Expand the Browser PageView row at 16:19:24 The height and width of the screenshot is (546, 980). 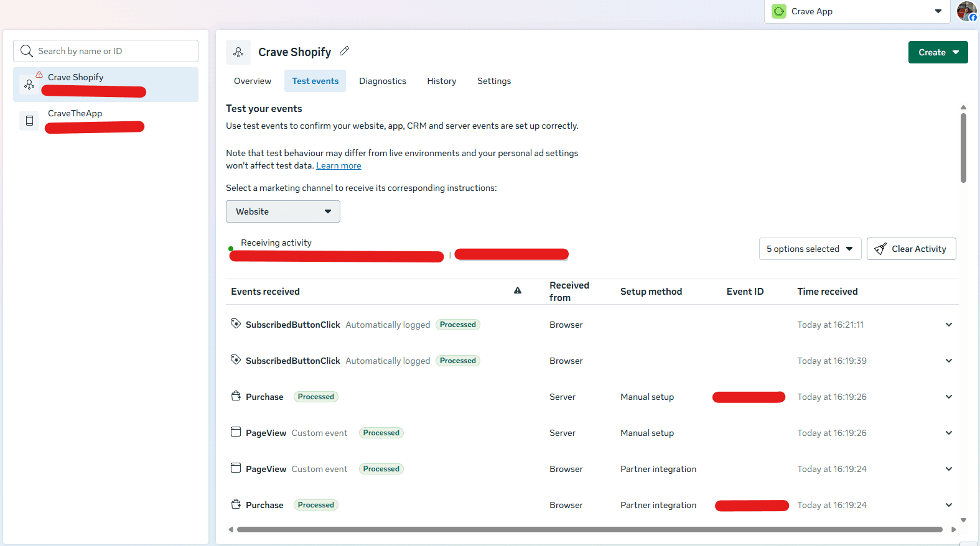949,469
